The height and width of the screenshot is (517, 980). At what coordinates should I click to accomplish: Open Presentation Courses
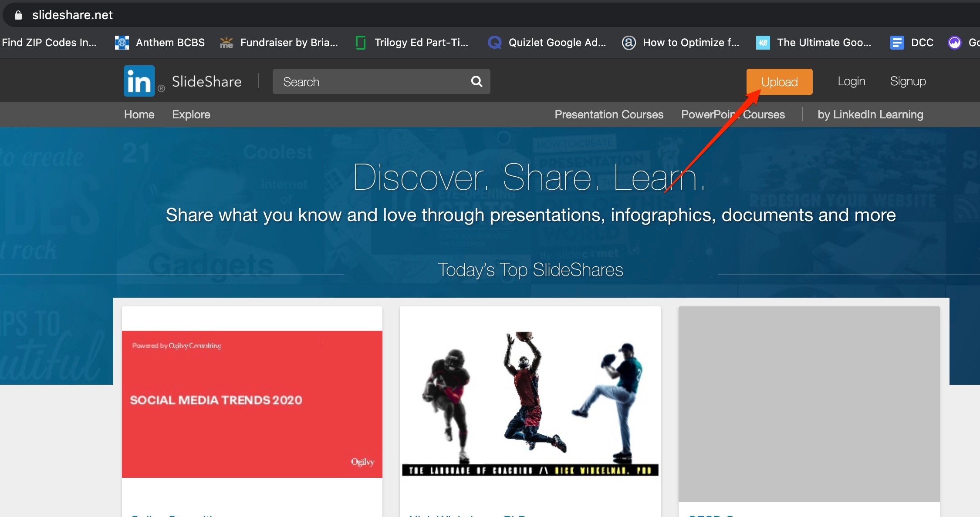[609, 114]
